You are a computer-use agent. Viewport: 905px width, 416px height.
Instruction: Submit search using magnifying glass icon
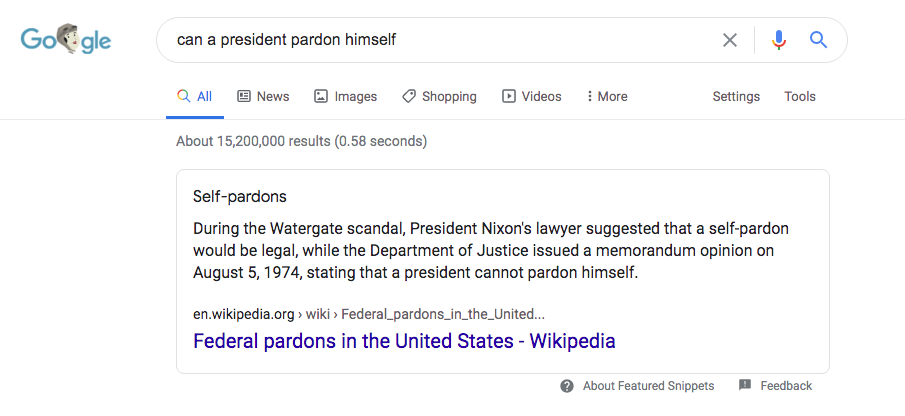(x=818, y=40)
